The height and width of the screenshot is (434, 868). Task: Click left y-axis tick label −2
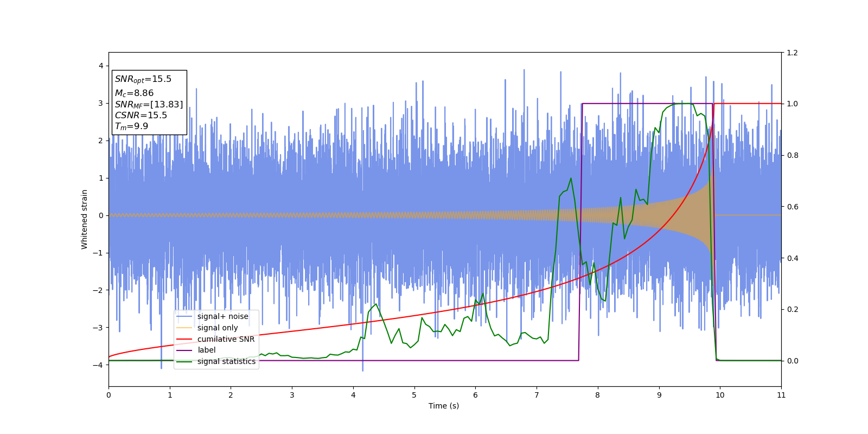pyautogui.click(x=99, y=290)
